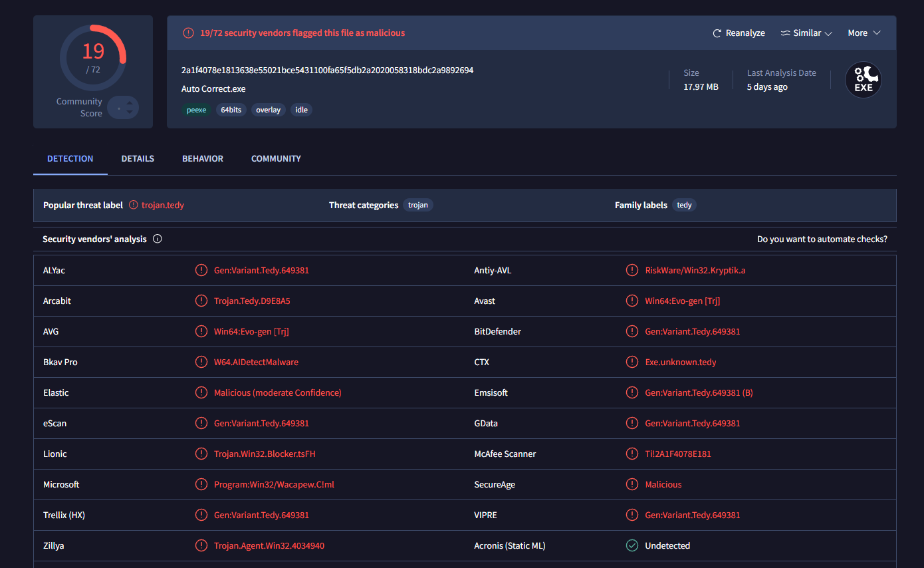Click the Program:Win32/Wacapew.C!ml detection name
Image resolution: width=924 pixels, height=568 pixels.
[274, 484]
